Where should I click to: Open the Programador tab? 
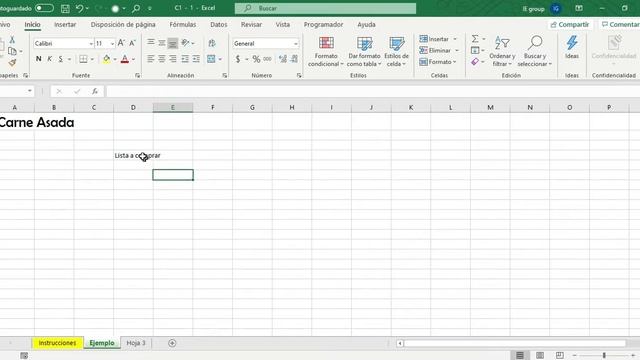[323, 24]
